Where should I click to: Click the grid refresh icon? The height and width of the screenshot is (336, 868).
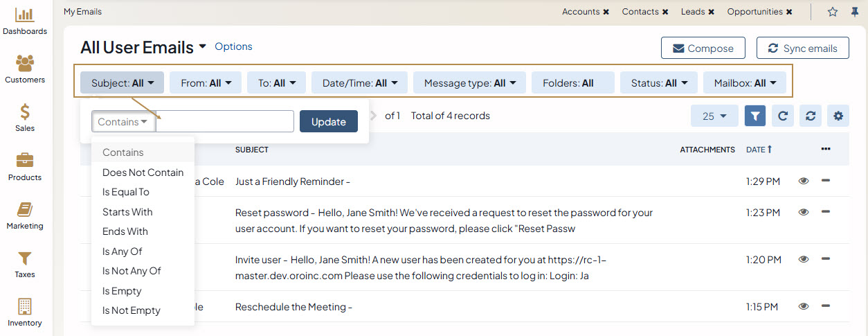pyautogui.click(x=783, y=116)
